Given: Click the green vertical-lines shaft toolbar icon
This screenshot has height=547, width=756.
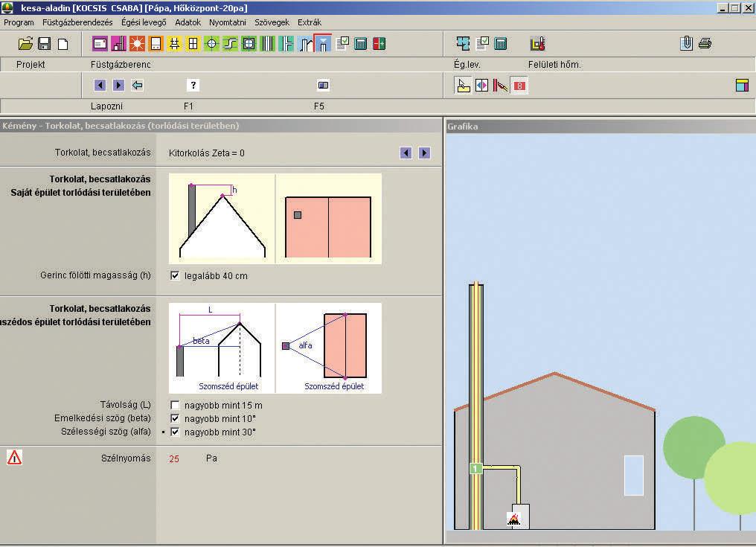Looking at the screenshot, I should (x=268, y=44).
